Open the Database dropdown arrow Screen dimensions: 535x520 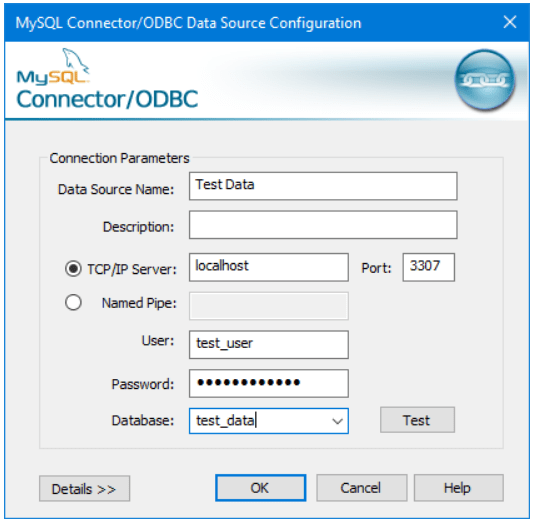[x=337, y=421]
